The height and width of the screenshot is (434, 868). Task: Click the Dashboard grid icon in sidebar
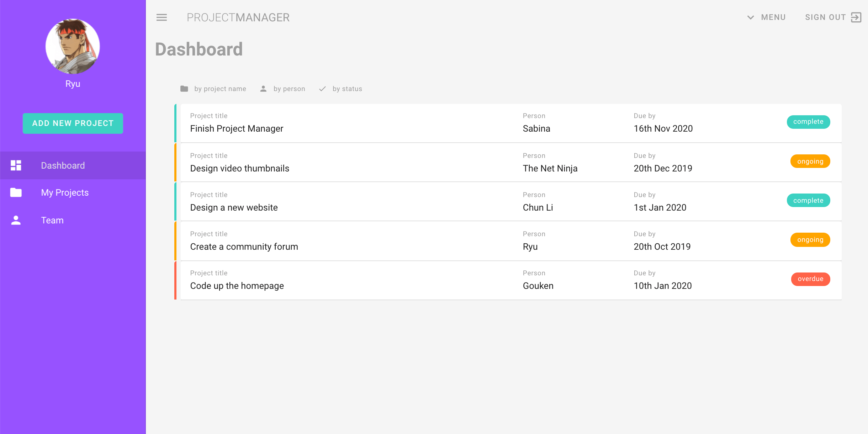16,165
